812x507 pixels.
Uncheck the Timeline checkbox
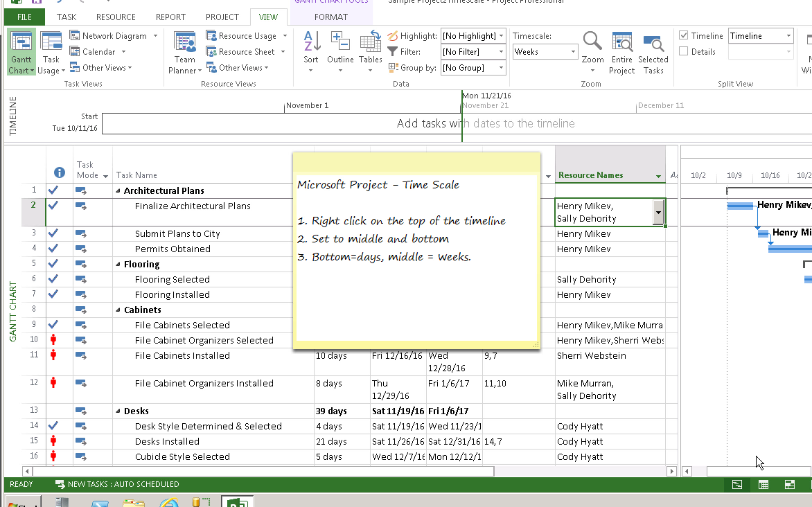coord(684,36)
